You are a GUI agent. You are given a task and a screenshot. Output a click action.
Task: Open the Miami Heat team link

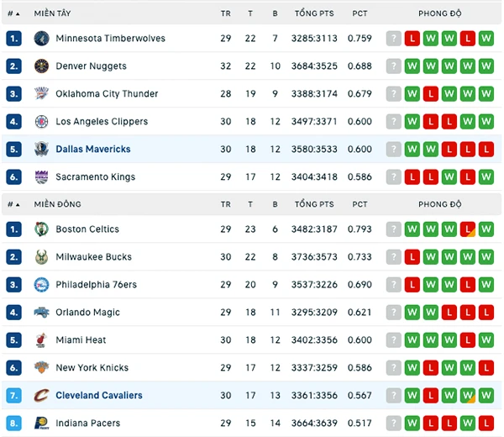coord(81,340)
